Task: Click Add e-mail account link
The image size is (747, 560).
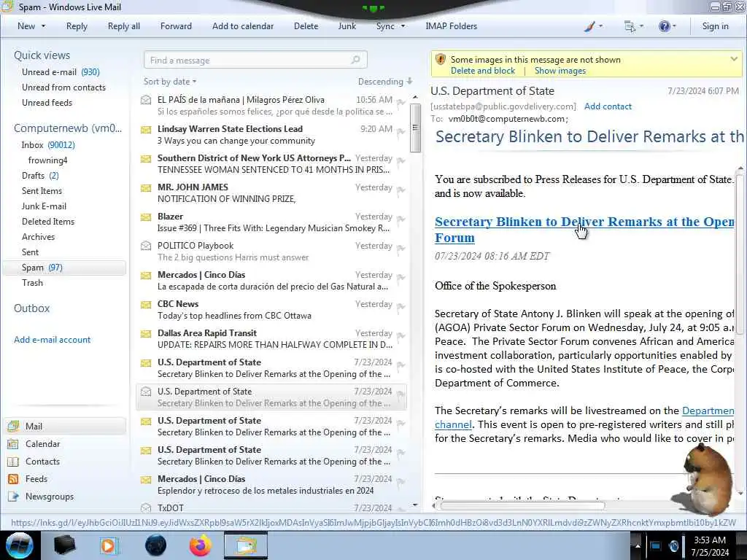Action: coord(52,340)
